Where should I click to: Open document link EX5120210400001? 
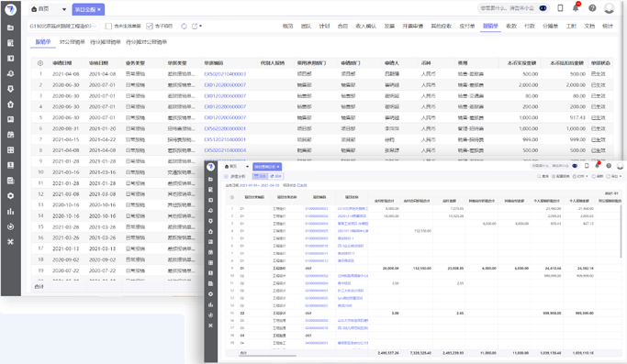click(x=225, y=139)
